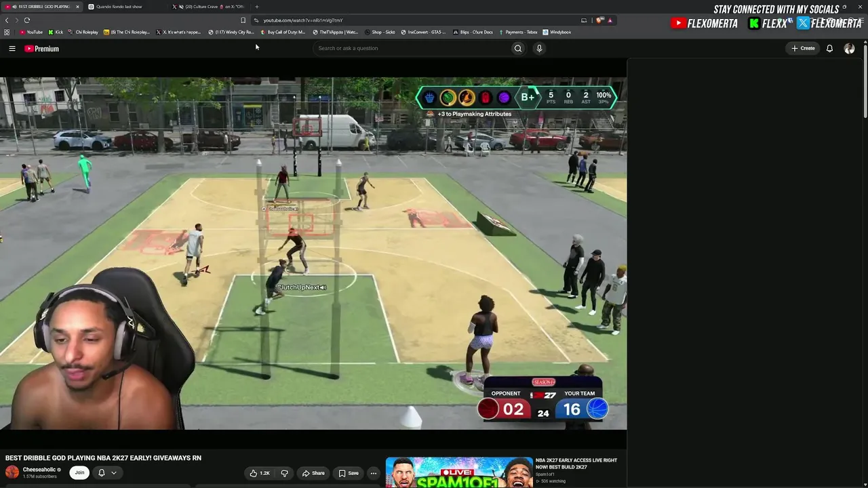Open NBA 2K27 EARLY ACCESS LIVE video title
Image resolution: width=868 pixels, height=488 pixels.
576,464
